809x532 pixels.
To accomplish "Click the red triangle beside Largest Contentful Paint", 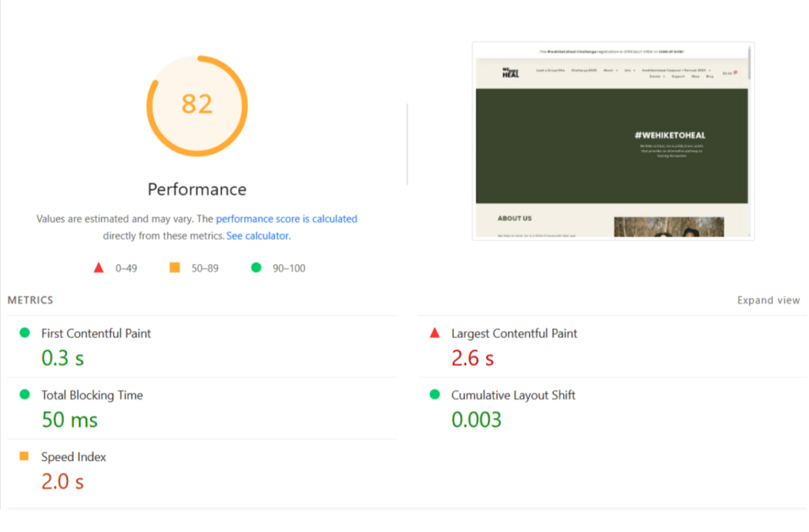I will point(435,332).
